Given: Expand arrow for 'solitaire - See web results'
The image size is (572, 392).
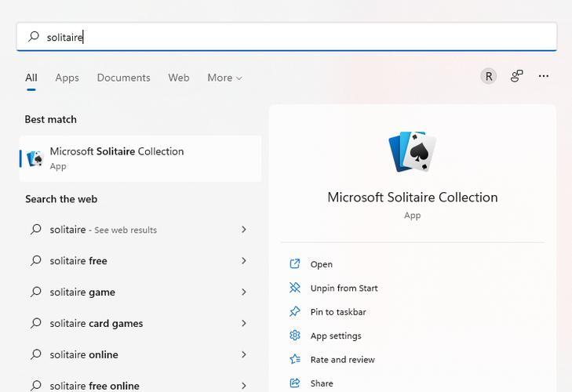Looking at the screenshot, I should coord(244,230).
